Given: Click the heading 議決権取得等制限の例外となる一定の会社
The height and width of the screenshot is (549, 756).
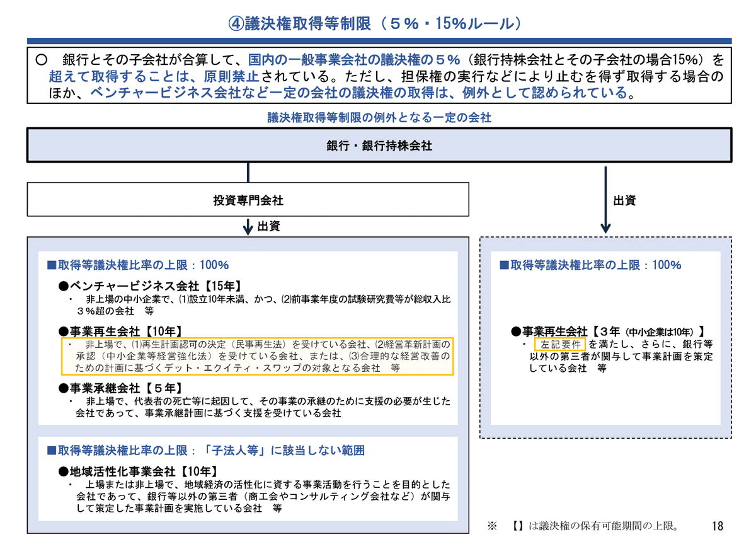Looking at the screenshot, I should 378,117.
